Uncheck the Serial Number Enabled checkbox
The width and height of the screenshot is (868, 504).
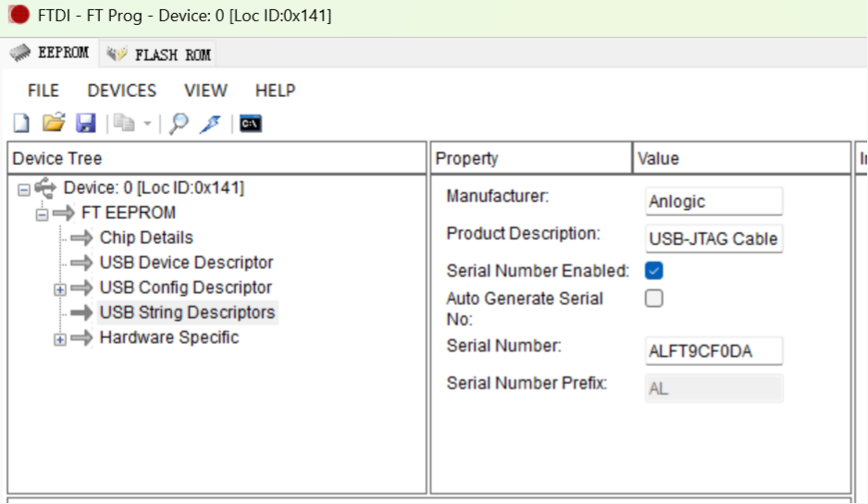[653, 271]
